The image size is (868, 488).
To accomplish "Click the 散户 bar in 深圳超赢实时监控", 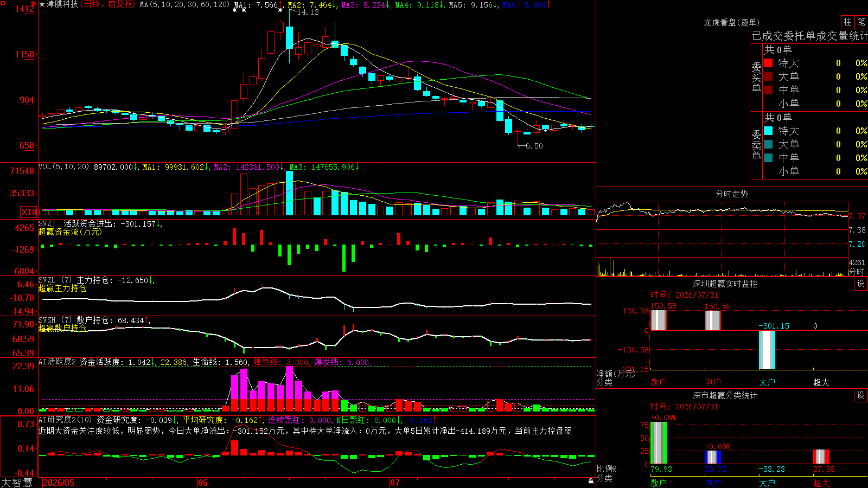I will (659, 320).
